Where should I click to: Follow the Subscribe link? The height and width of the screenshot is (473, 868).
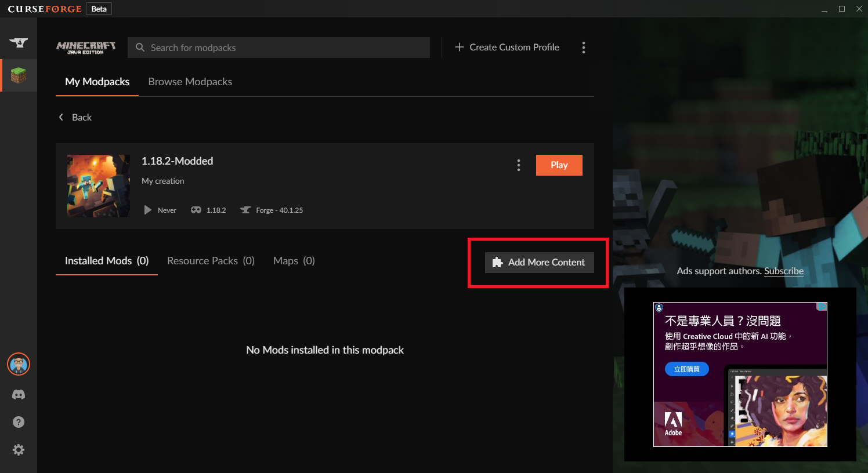tap(783, 271)
